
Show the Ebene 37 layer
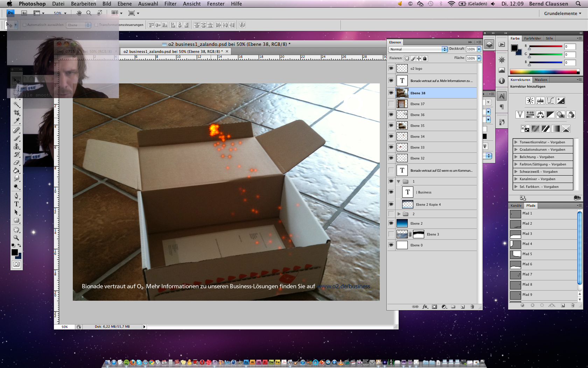(391, 104)
